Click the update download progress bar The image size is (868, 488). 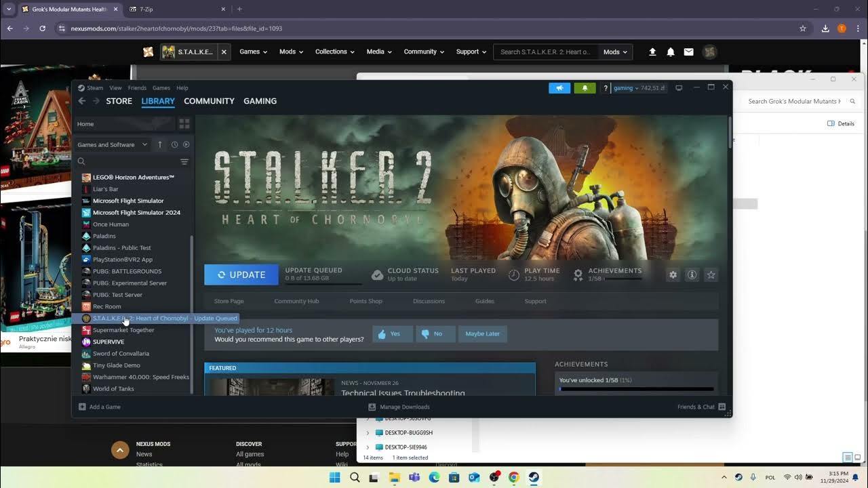pos(323,284)
